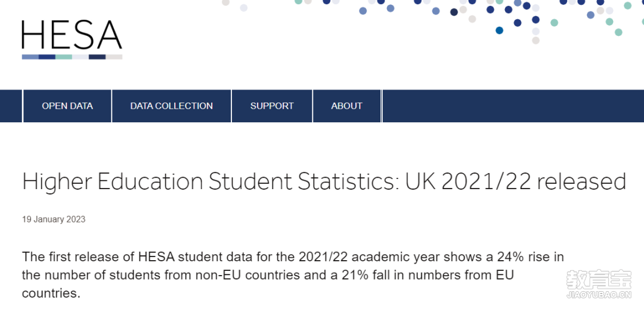Screen dimensions: 644x312
Task: Click the 教育宝 watermark logo
Action: [x=599, y=280]
